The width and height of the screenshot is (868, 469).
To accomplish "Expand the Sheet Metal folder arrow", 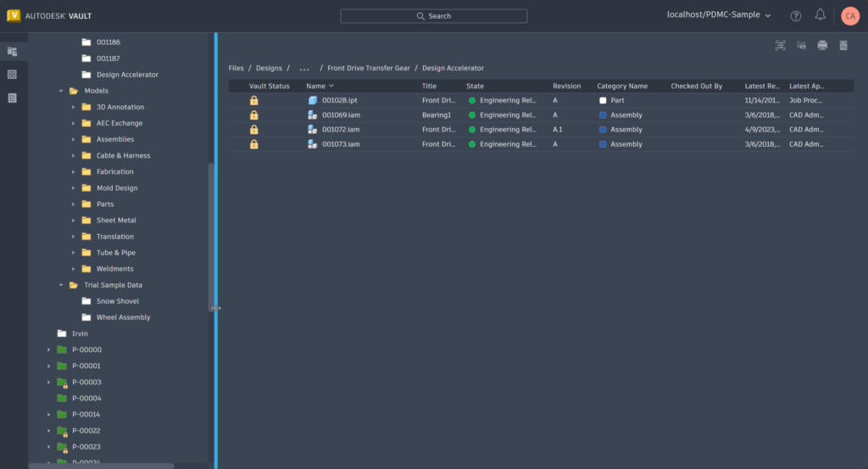I will pos(73,221).
